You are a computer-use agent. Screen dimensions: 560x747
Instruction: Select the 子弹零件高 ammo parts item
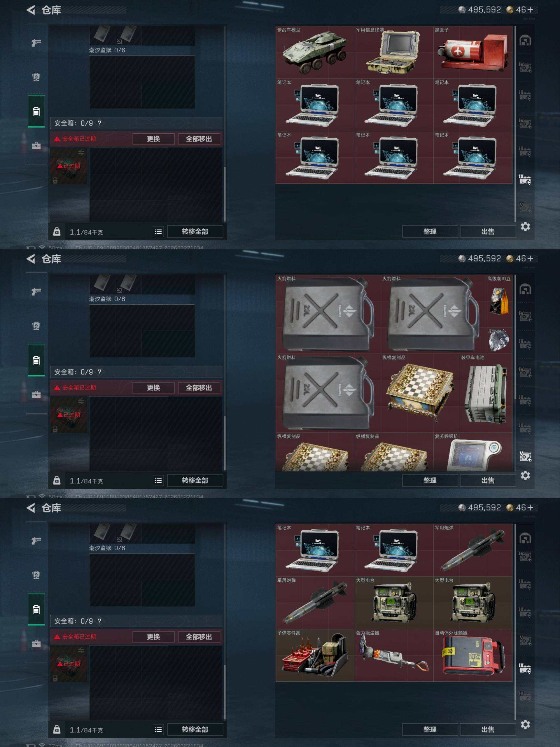point(315,655)
